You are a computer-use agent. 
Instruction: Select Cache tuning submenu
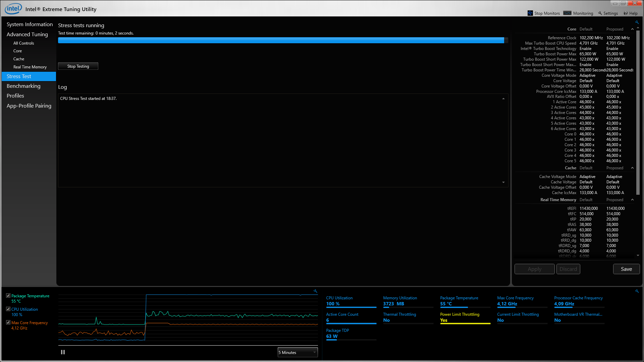(19, 59)
